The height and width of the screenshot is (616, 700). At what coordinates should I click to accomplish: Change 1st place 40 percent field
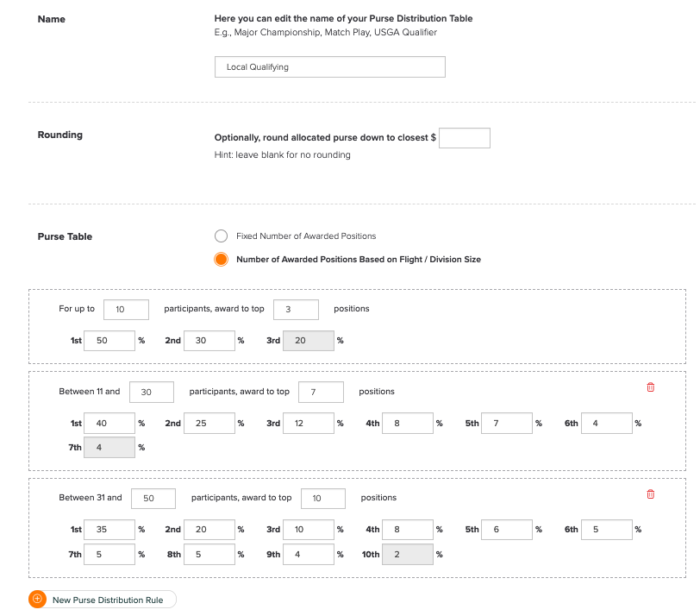[x=109, y=423]
